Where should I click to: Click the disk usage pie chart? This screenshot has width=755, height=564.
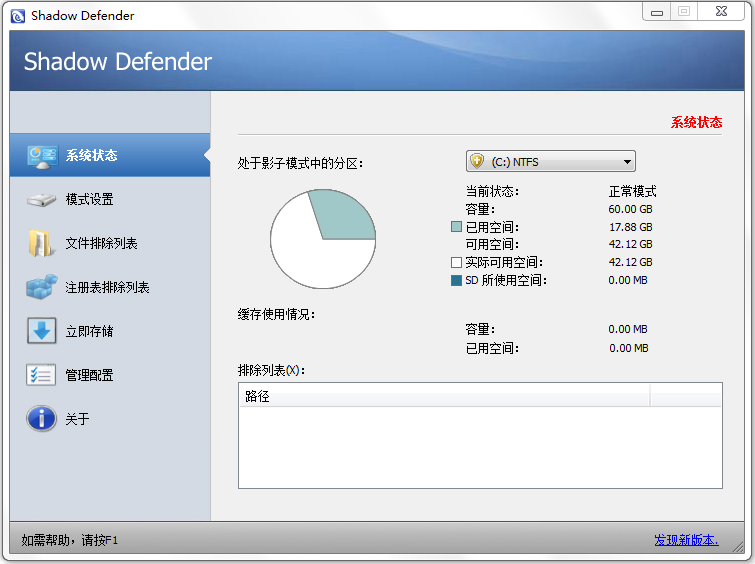click(x=323, y=239)
